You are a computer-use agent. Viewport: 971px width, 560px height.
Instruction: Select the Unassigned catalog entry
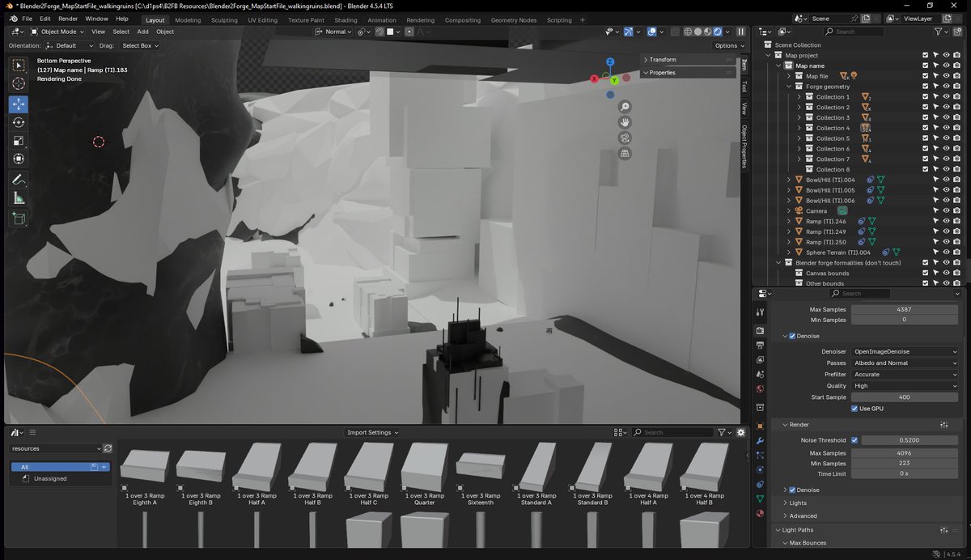click(50, 479)
